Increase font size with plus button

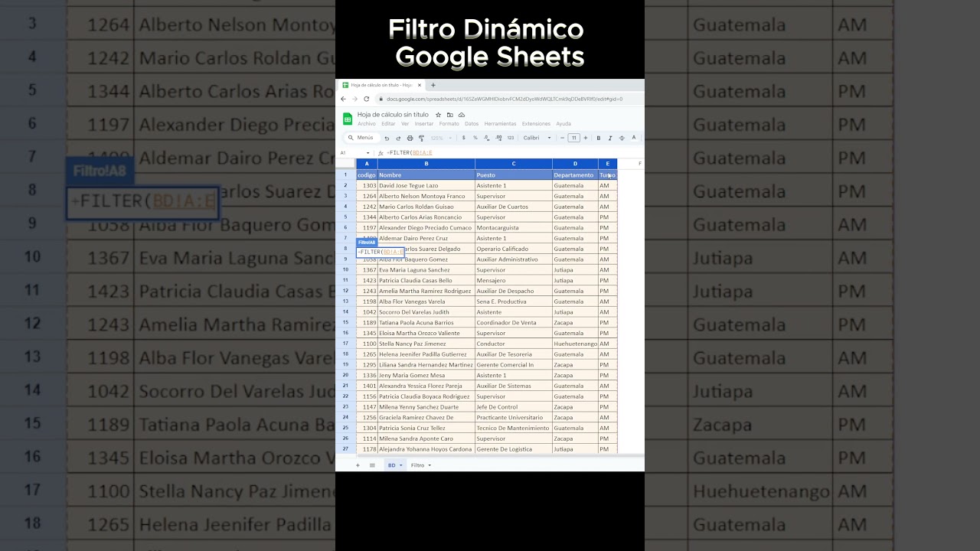586,138
